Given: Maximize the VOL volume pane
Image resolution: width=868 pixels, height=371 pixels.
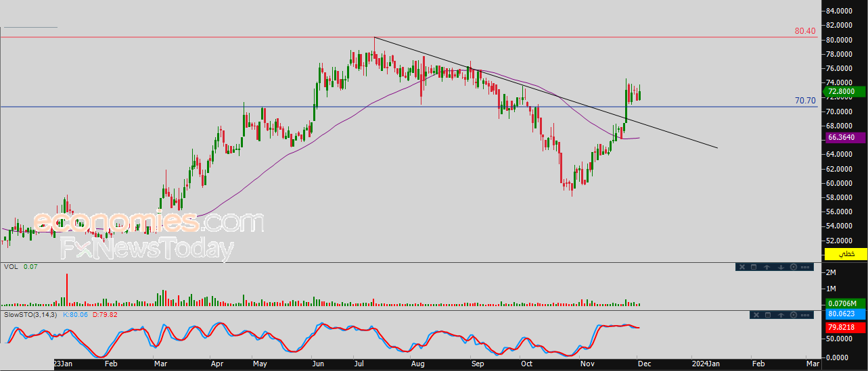Looking at the screenshot, I should coord(754,267).
